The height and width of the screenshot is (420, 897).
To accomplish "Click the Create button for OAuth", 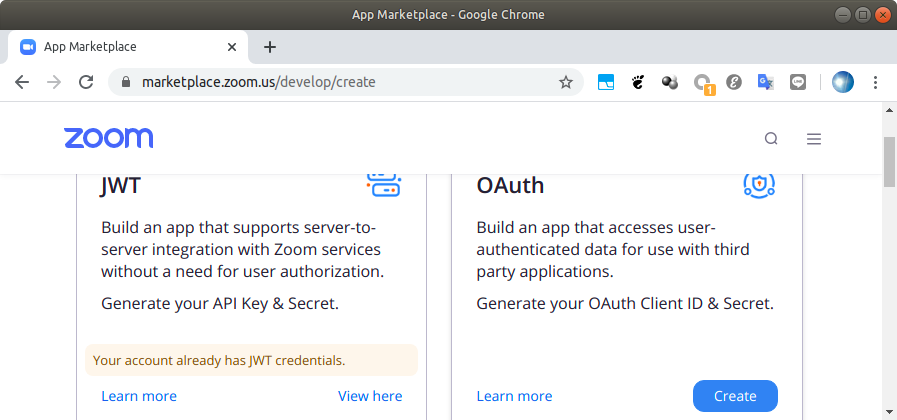I will click(735, 396).
